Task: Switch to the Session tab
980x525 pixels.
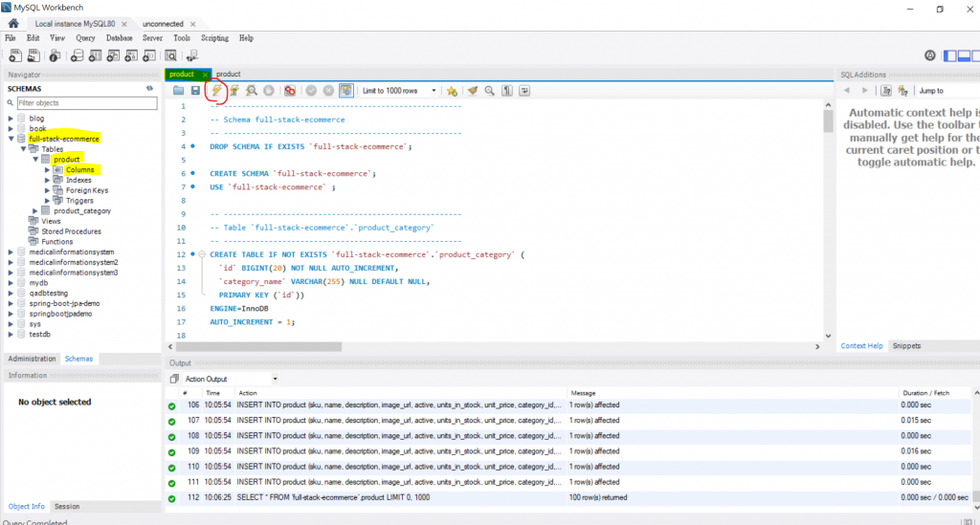Action: 67,506
